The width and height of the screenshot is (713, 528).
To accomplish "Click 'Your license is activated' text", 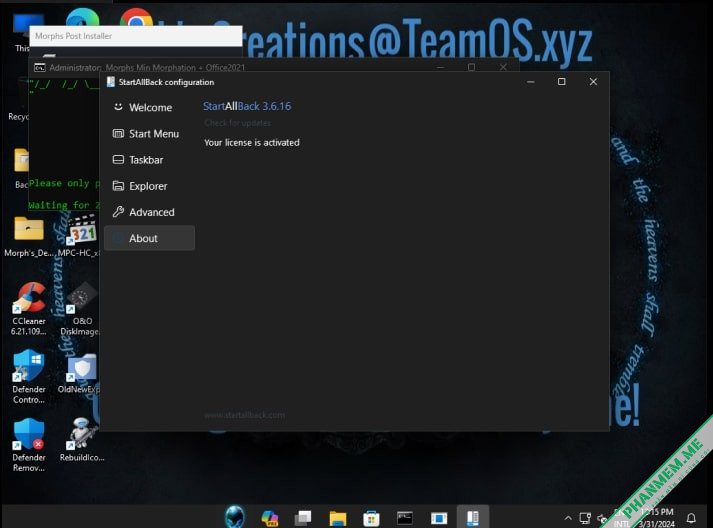I will 252,143.
